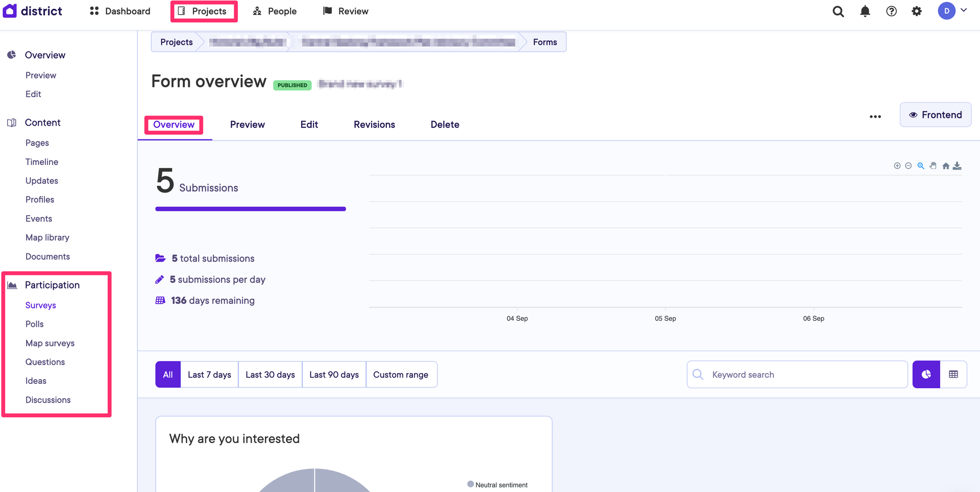Image resolution: width=980 pixels, height=492 pixels.
Task: Select the Last 7 days filter
Action: [209, 374]
